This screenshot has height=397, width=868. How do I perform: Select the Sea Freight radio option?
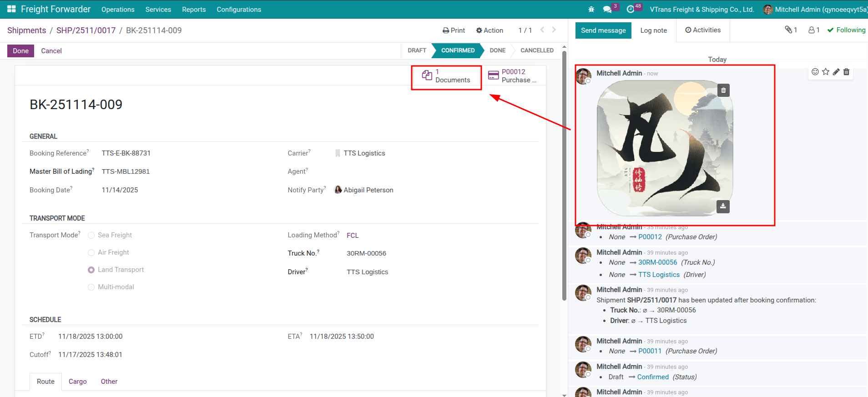click(x=91, y=236)
